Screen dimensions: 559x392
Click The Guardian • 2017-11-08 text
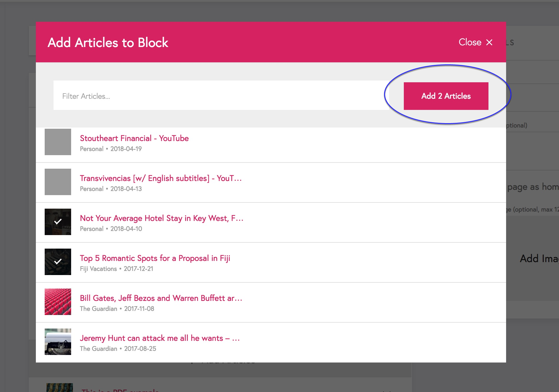117,309
